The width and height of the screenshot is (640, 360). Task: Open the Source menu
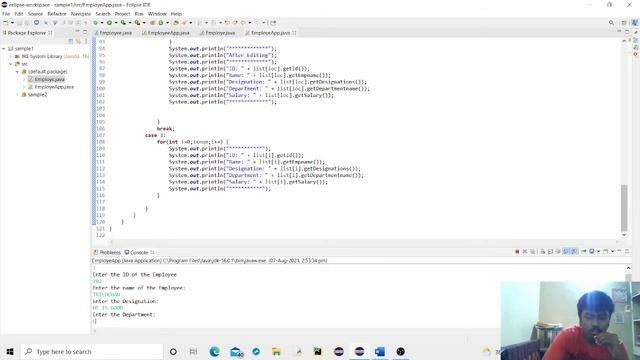click(35, 14)
